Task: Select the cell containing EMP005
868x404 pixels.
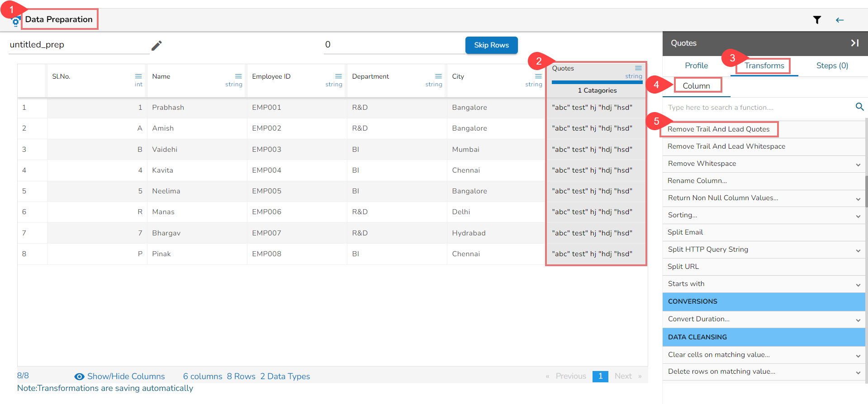Action: [x=297, y=191]
